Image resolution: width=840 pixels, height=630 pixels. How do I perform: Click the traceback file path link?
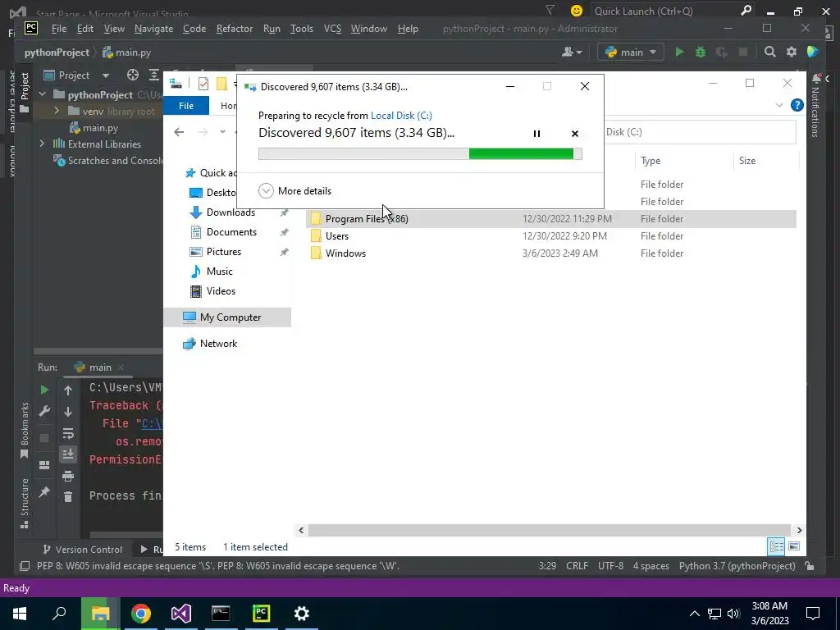(152, 423)
